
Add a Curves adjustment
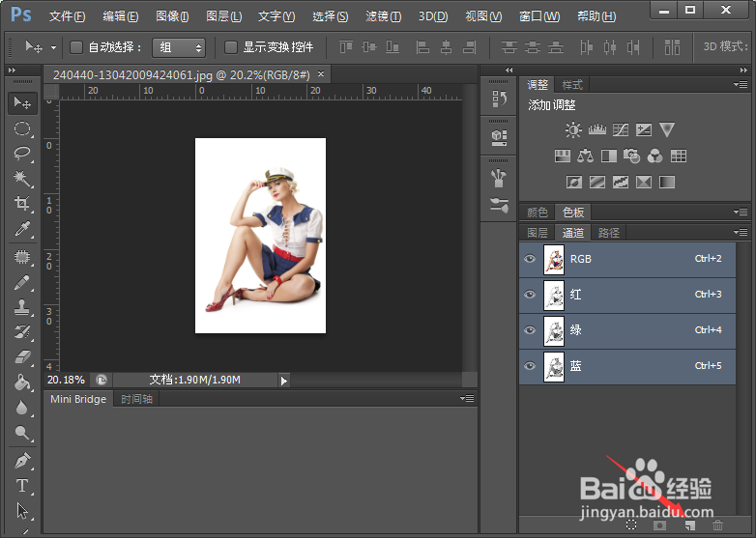click(621, 129)
